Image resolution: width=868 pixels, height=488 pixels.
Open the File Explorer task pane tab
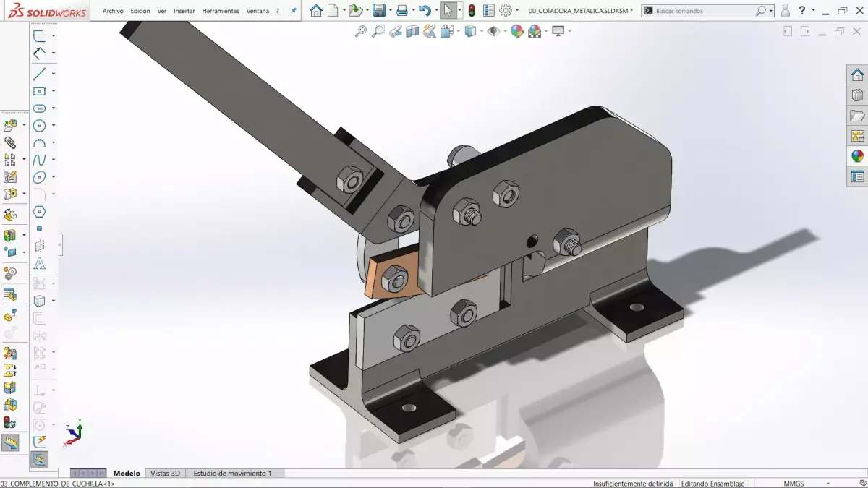857,116
